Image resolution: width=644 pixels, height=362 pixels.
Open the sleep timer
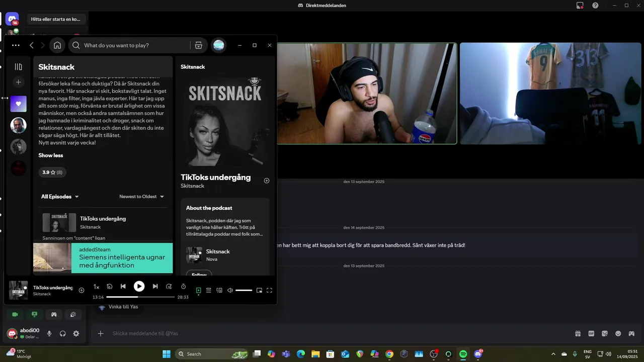183,287
